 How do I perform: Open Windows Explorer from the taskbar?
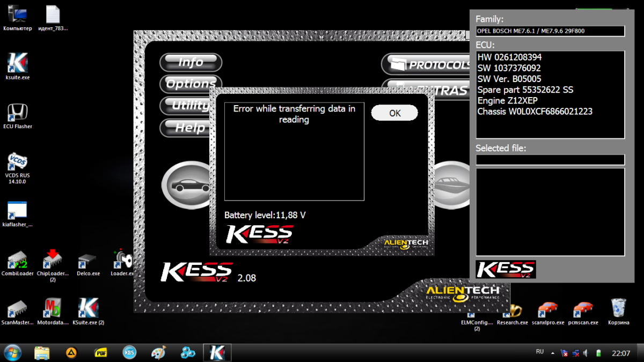(42, 352)
